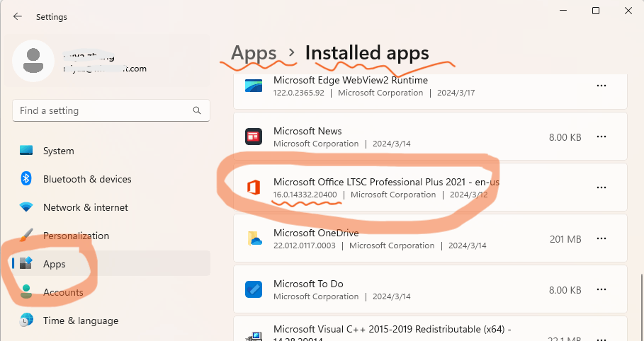Click the Visual C++ Redistributable app icon
The height and width of the screenshot is (341, 644).
(x=254, y=337)
